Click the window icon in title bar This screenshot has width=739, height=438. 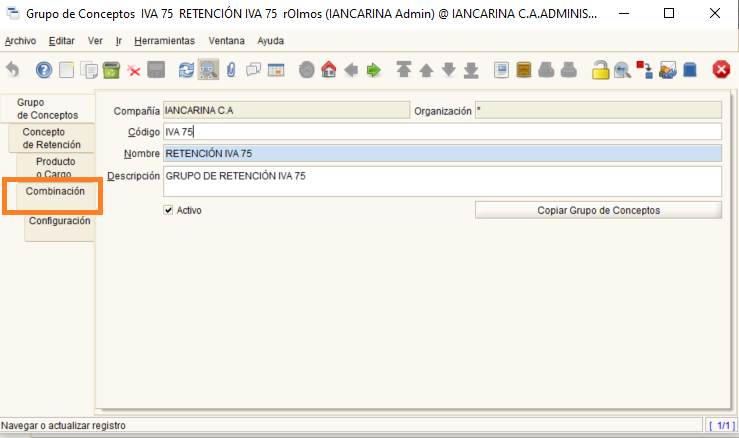(13, 13)
